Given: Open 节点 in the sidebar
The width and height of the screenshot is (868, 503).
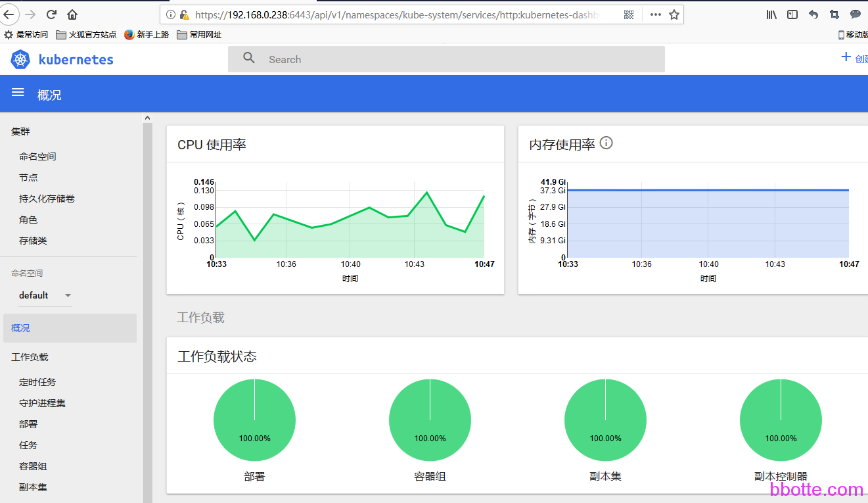Looking at the screenshot, I should 28,178.
